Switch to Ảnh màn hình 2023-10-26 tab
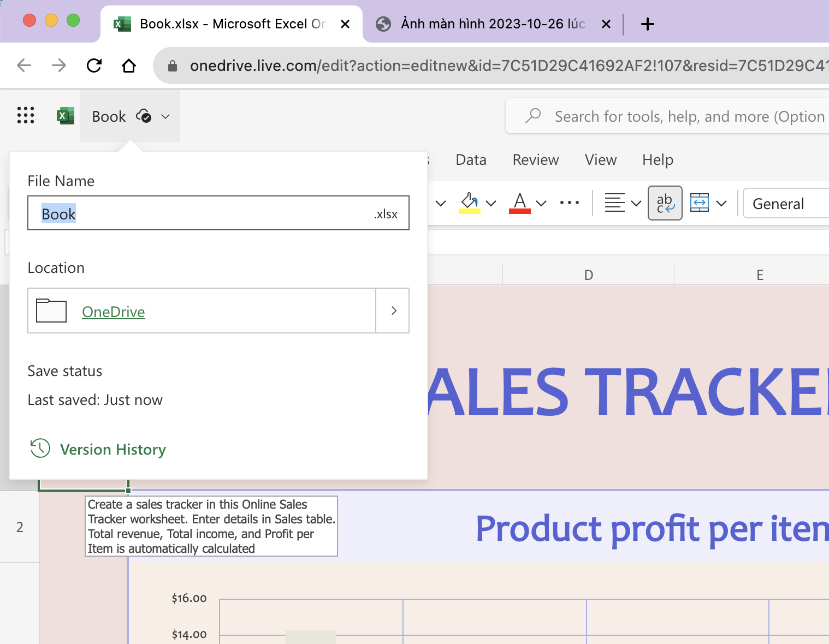Image resolution: width=829 pixels, height=644 pixels. (x=493, y=24)
